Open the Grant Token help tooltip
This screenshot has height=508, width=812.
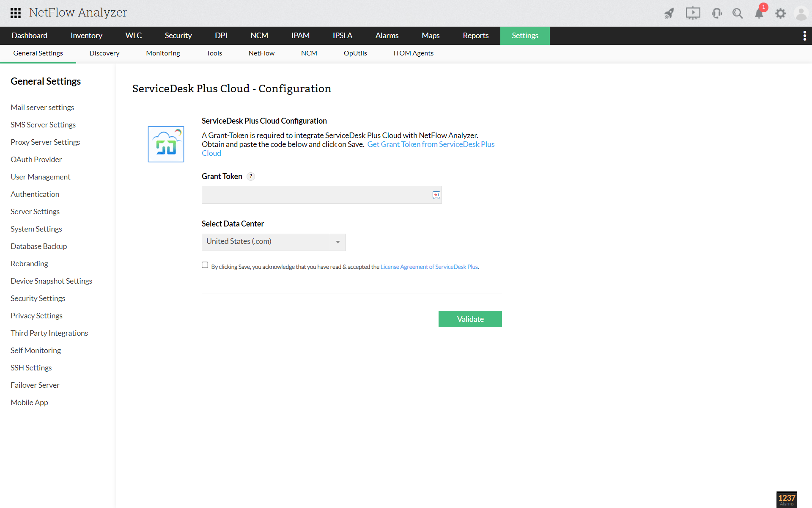251,177
